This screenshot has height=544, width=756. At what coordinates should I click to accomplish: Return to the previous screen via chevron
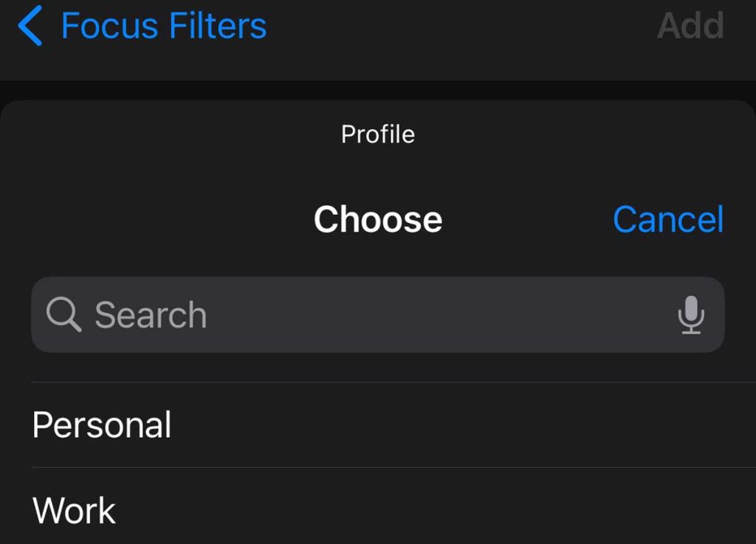tap(30, 27)
